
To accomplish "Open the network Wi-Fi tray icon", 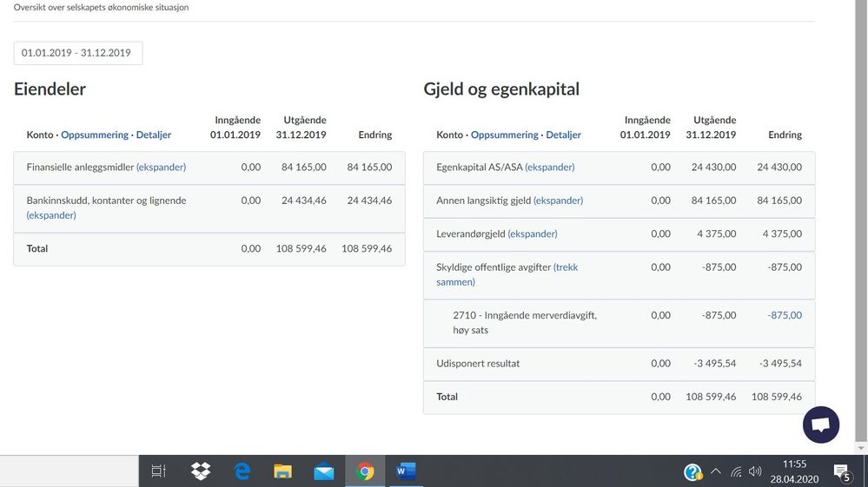I will pyautogui.click(x=736, y=471).
